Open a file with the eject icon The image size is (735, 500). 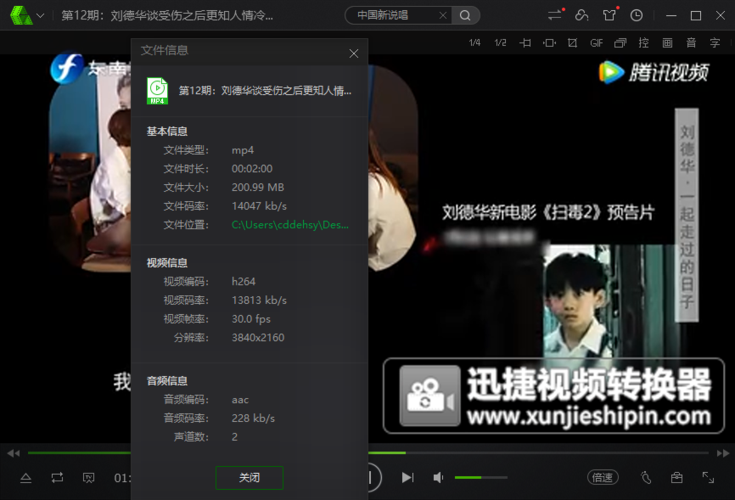(x=26, y=478)
